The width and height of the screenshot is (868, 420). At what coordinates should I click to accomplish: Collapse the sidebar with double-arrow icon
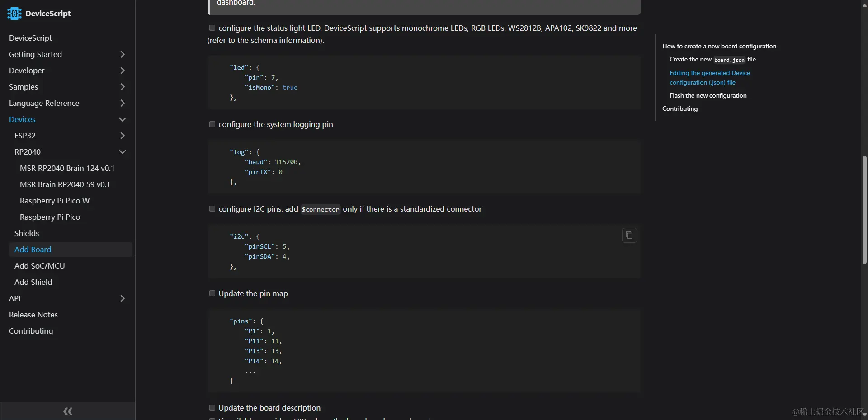click(68, 411)
